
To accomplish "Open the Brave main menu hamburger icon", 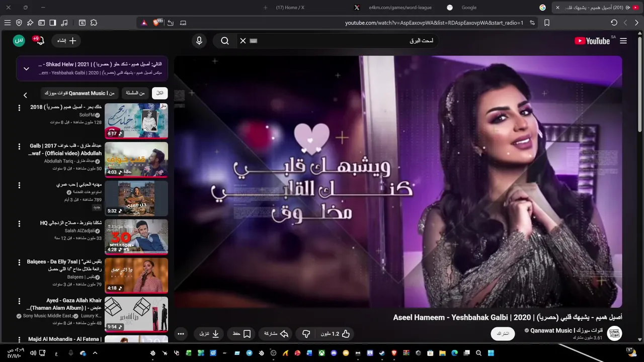I will [8, 23].
